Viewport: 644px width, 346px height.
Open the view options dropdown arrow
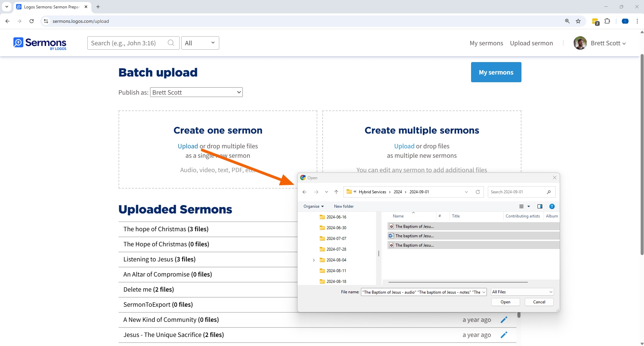(x=528, y=206)
